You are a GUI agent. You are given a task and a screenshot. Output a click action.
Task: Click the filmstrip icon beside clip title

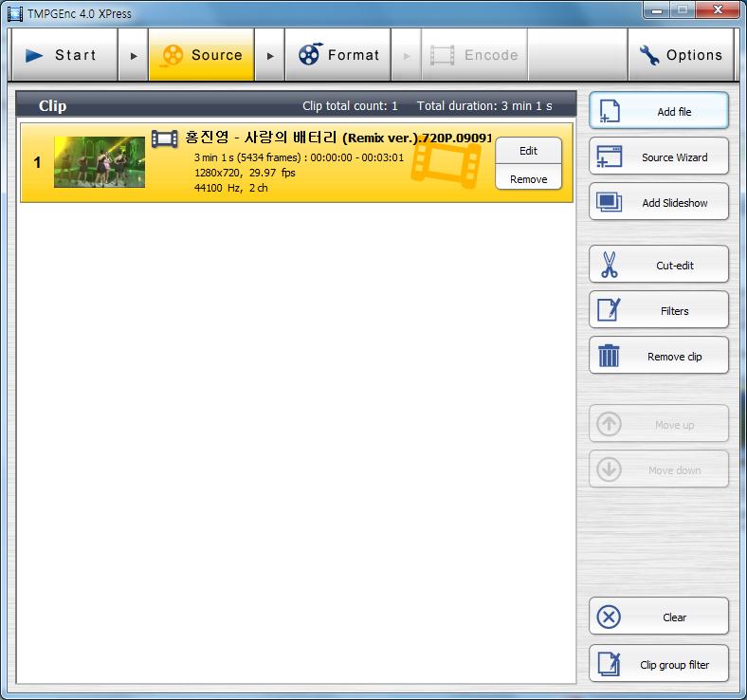[164, 138]
